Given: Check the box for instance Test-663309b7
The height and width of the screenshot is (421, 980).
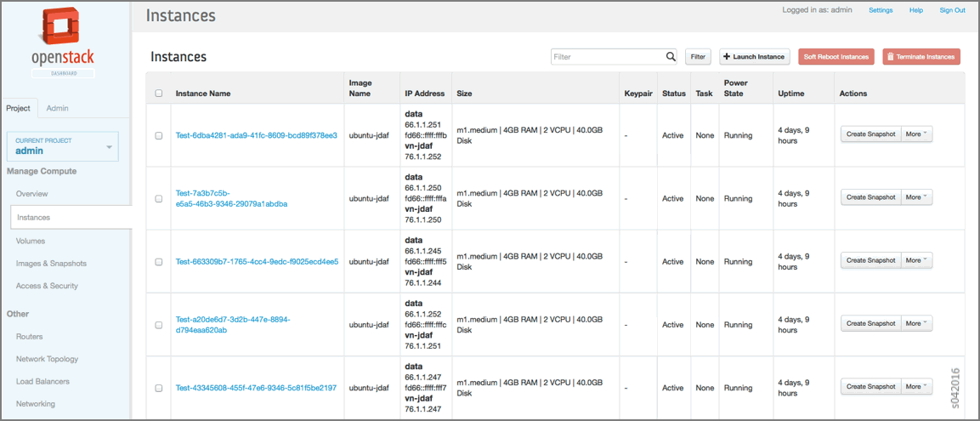Looking at the screenshot, I should coord(159,262).
